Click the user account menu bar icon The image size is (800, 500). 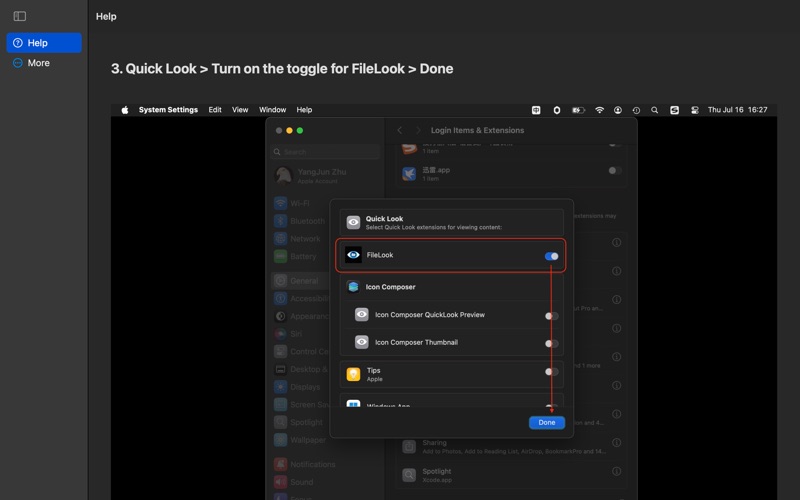point(618,110)
